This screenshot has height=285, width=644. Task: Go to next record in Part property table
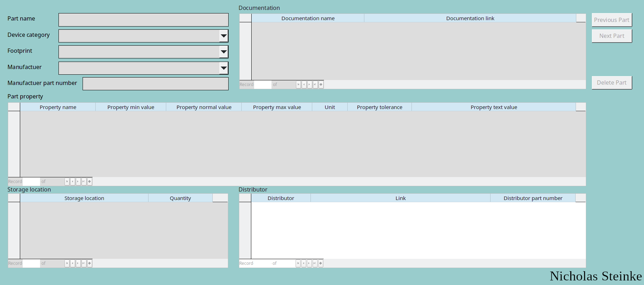pos(78,182)
